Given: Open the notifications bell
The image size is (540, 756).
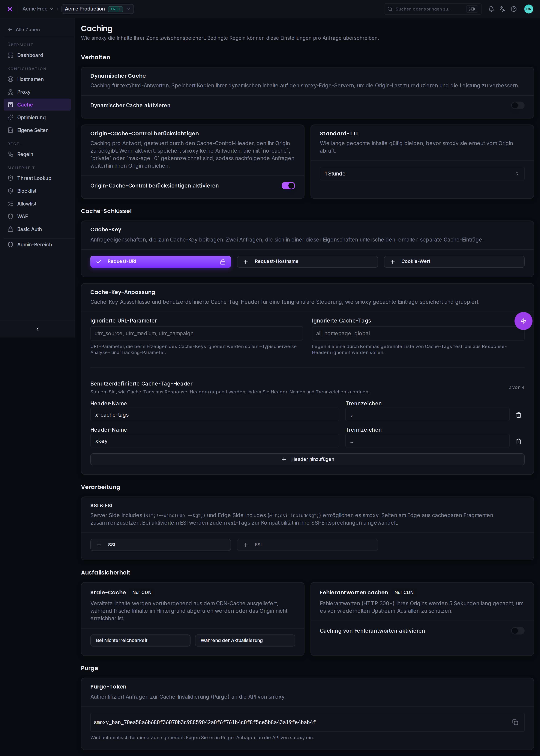Looking at the screenshot, I should (x=491, y=9).
